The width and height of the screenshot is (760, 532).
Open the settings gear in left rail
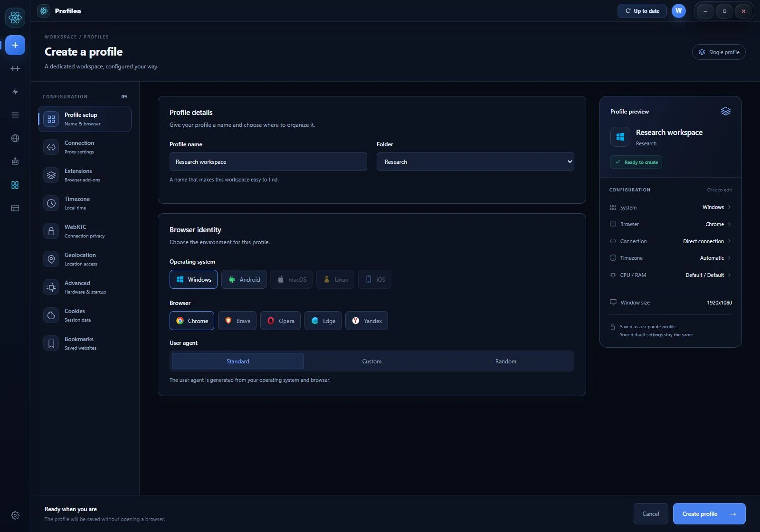point(15,515)
